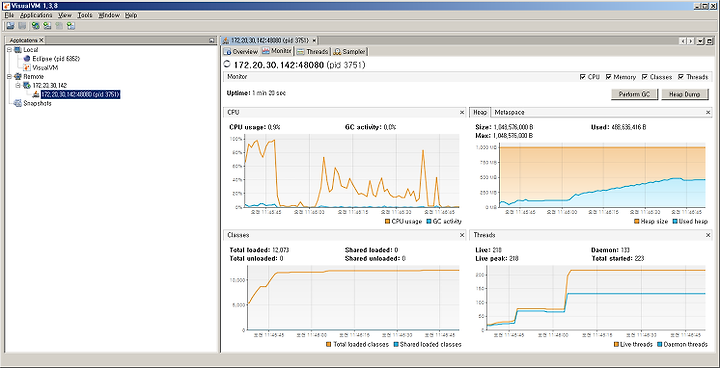The image size is (720, 368).
Task: Click the Heap Dump button
Action: pyautogui.click(x=684, y=94)
